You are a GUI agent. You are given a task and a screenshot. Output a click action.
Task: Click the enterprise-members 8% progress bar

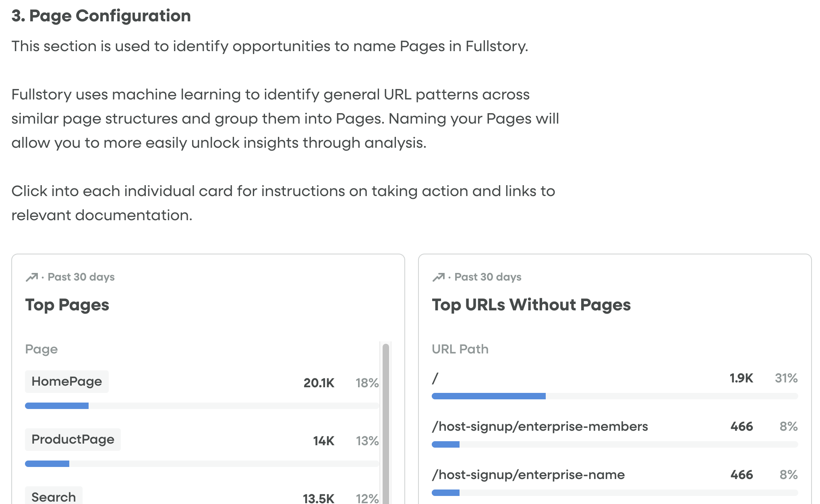pyautogui.click(x=445, y=444)
